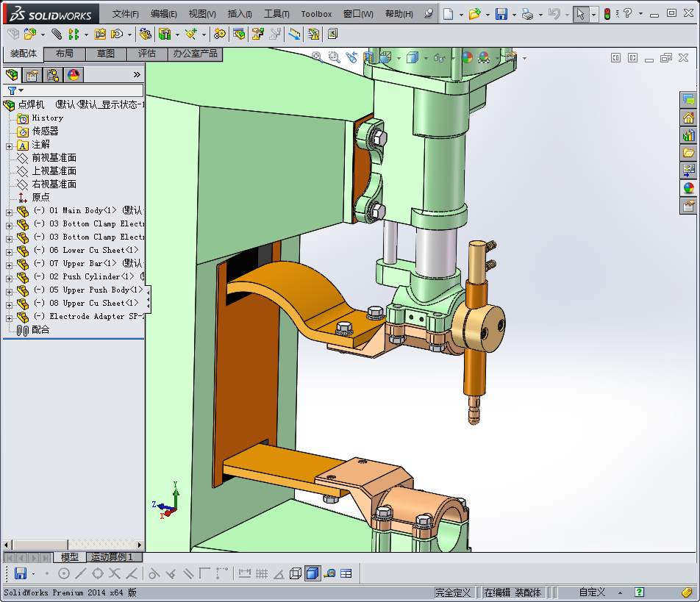Click the Rebuild traffic light icon
This screenshot has height=602, width=700.
pos(607,14)
